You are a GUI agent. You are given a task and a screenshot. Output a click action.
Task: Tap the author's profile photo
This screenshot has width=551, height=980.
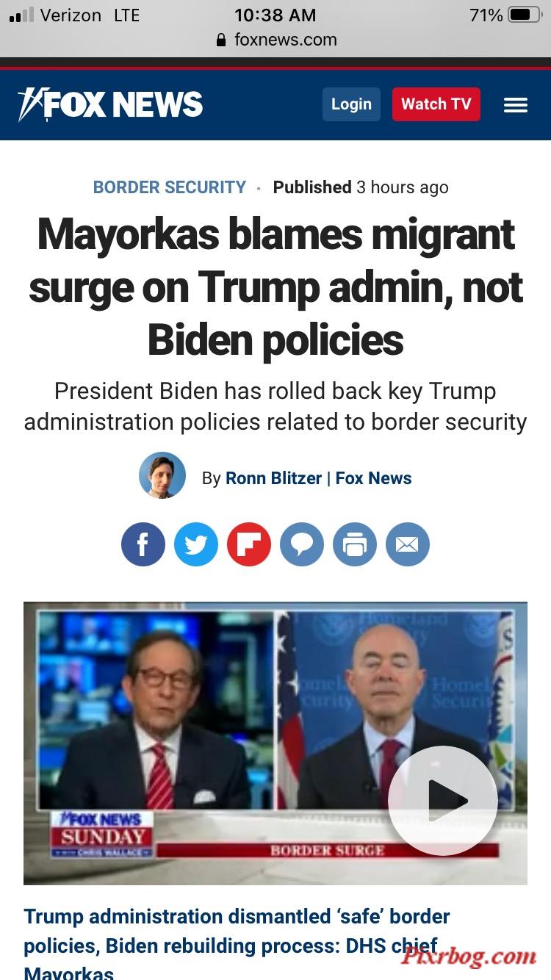[x=162, y=475]
